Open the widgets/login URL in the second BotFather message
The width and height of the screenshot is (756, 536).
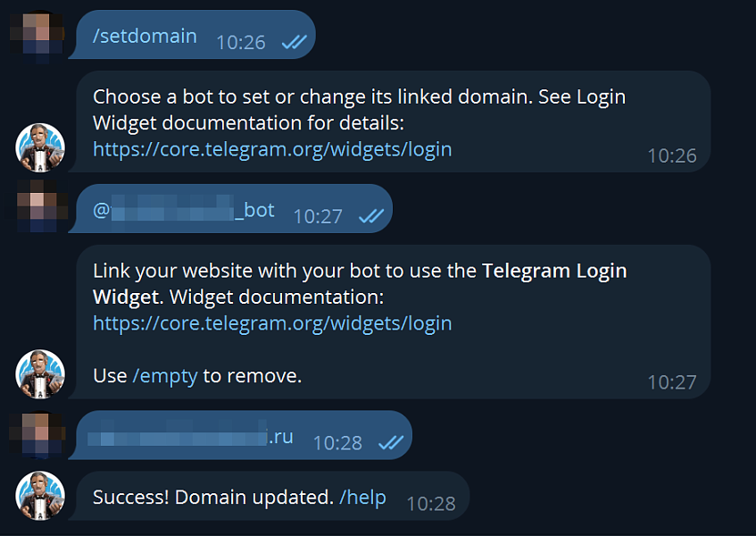point(271,324)
